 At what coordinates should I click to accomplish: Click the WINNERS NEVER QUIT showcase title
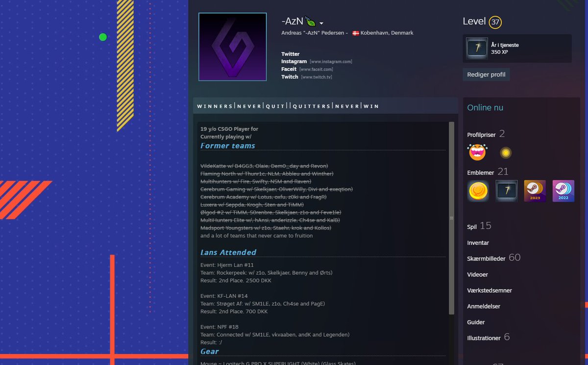(x=288, y=106)
